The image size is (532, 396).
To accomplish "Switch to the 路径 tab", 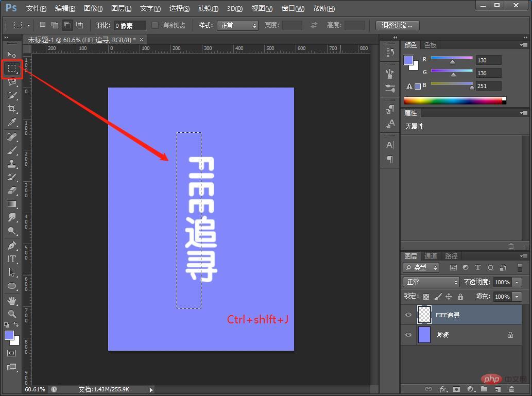I will (451, 256).
